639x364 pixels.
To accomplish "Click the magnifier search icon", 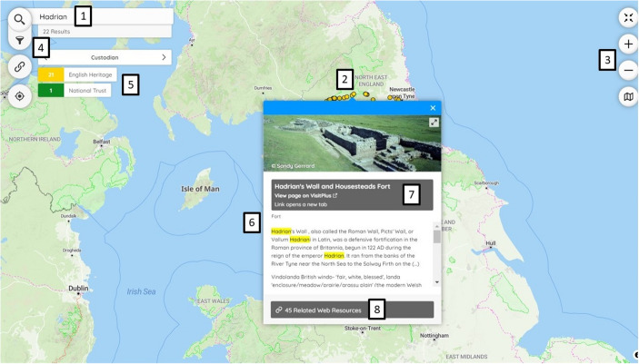I will (20, 19).
